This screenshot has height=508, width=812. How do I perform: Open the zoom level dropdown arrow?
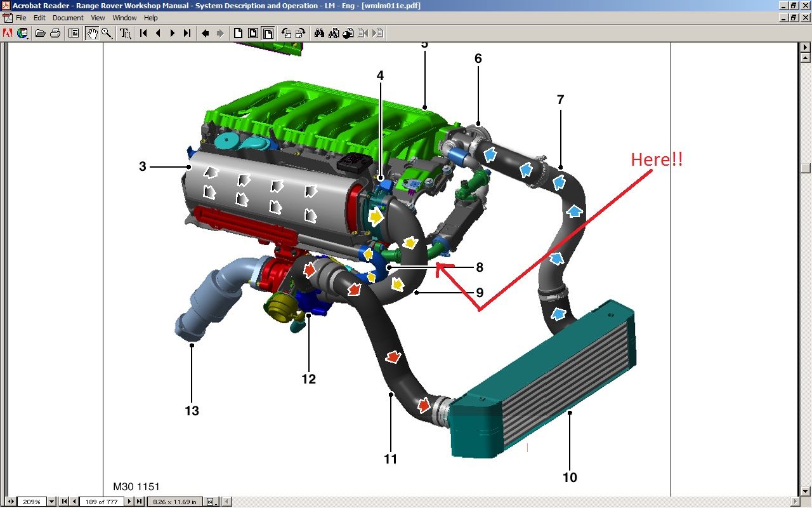(x=51, y=502)
